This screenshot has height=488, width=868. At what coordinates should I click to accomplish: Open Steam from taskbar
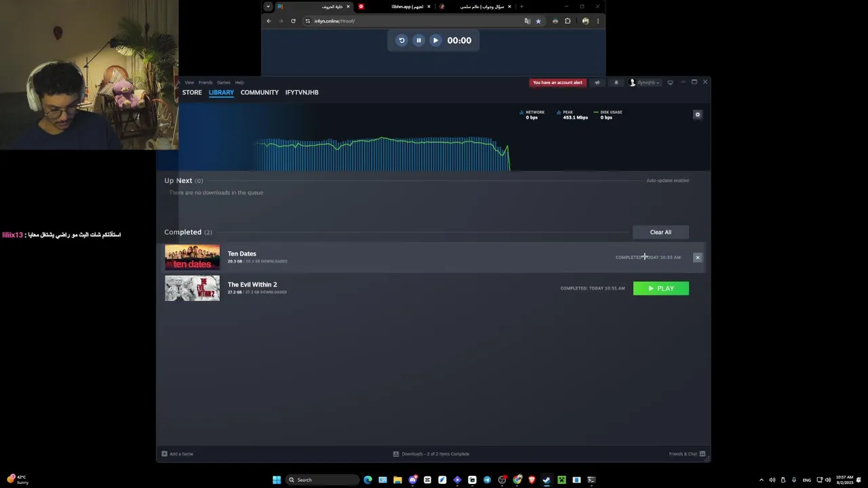[547, 480]
